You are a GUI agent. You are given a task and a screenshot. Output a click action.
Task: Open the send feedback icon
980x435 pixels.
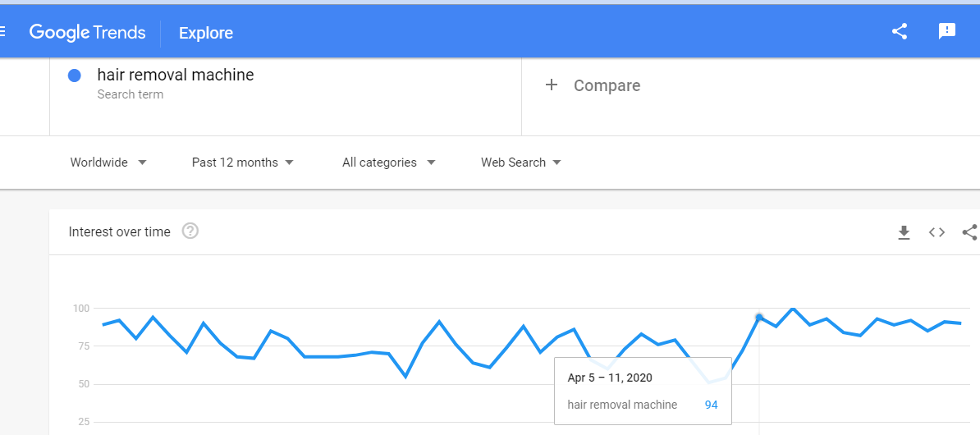947,32
